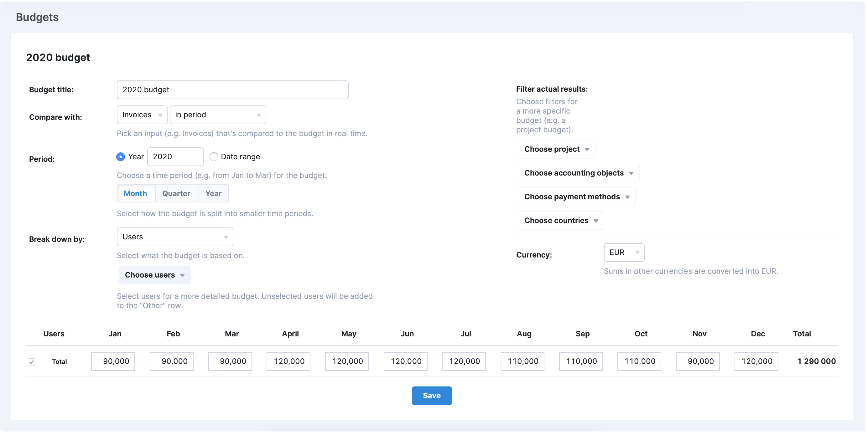Screen dimensions: 868x434
Task: Click the Nov budget amount field
Action: pos(698,361)
